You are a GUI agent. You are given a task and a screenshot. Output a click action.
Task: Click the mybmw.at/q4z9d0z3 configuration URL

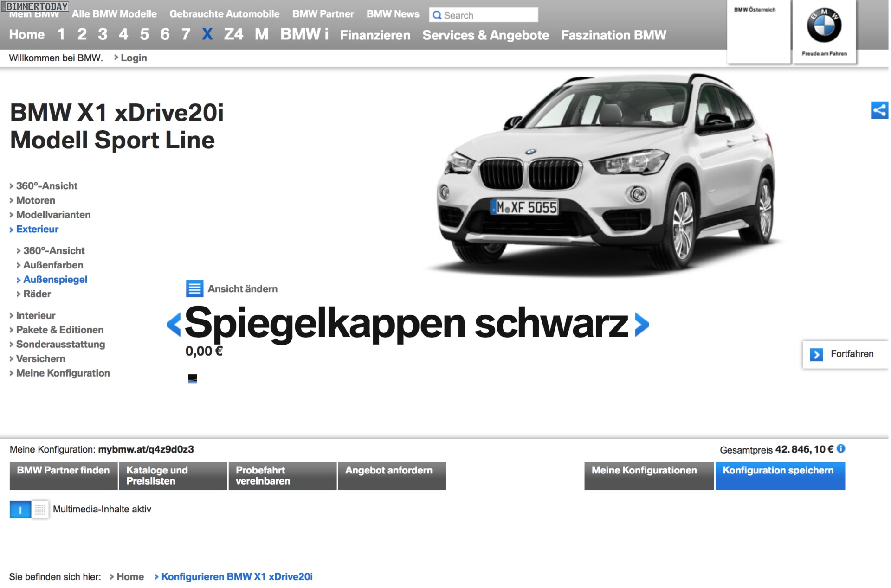coord(146,449)
